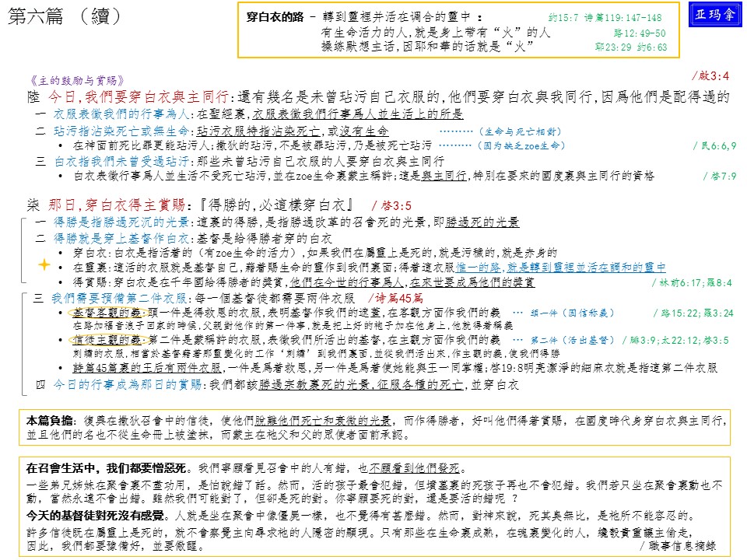Image resolution: width=747 pixels, height=560 pixels.
Task: Click the 啟3:5 verse reference
Action: (391, 205)
